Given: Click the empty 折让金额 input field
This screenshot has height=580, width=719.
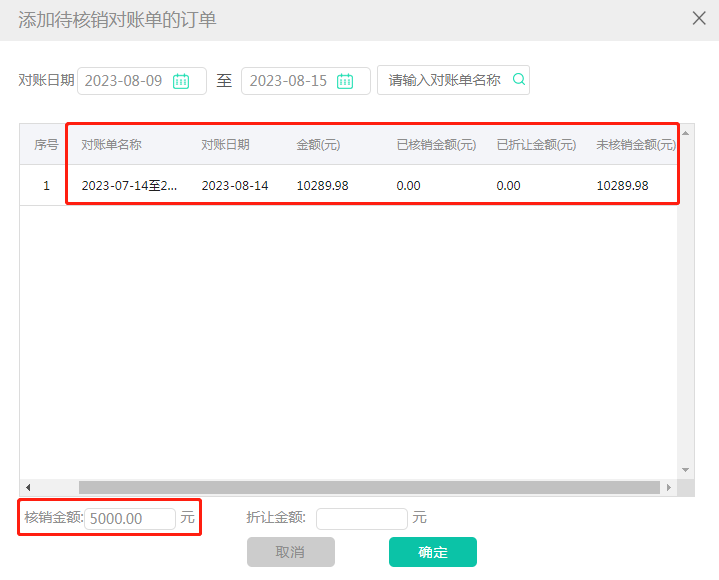Looking at the screenshot, I should (361, 518).
